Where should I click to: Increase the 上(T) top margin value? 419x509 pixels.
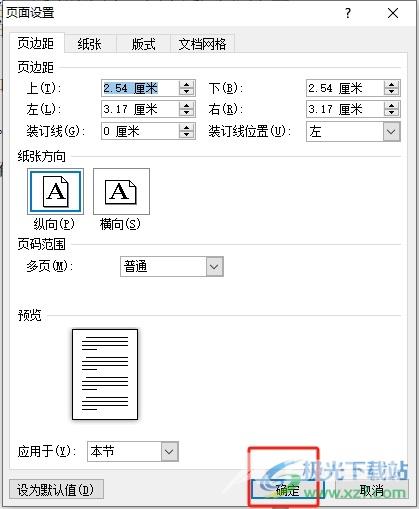tap(187, 85)
